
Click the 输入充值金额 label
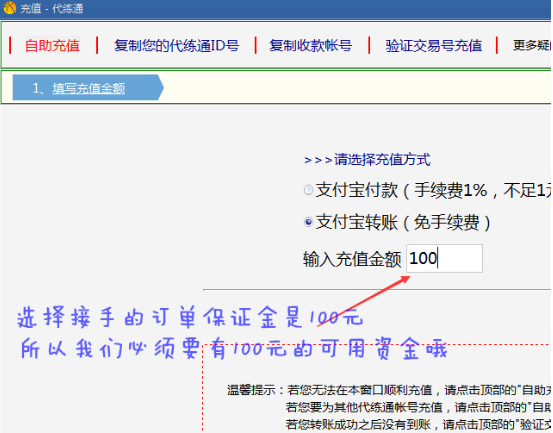tap(352, 259)
